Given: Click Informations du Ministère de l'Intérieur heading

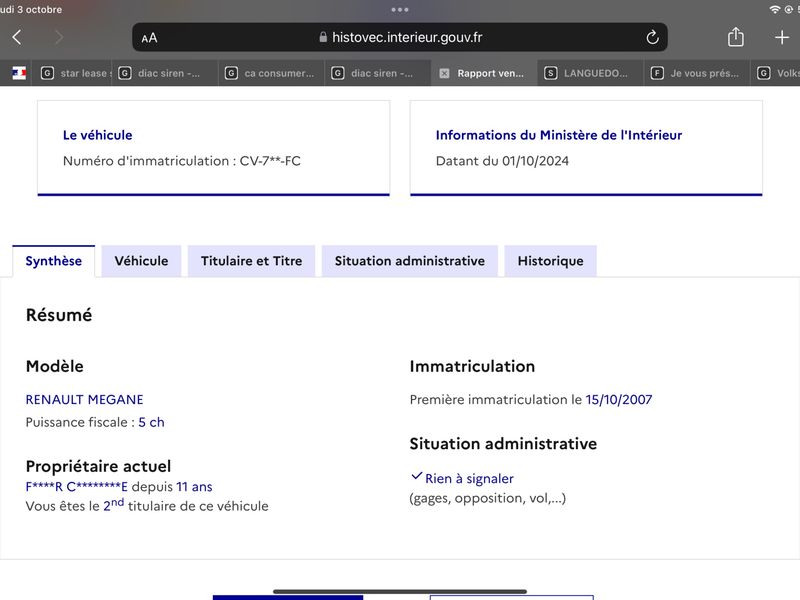Looking at the screenshot, I should [x=559, y=135].
